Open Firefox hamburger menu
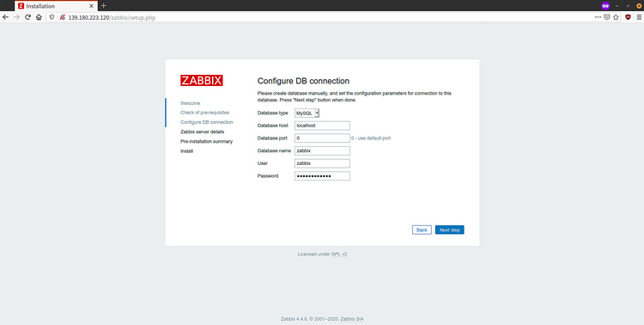The image size is (644, 325). 639,17
